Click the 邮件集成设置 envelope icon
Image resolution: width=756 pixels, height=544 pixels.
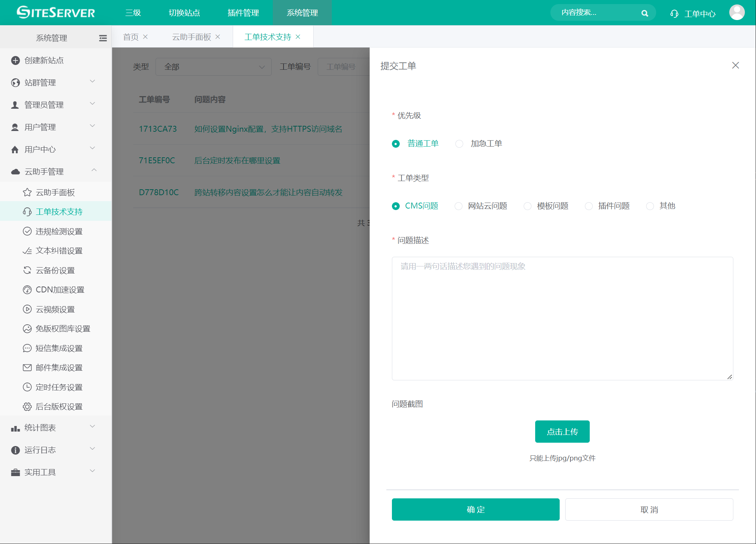[x=27, y=367]
